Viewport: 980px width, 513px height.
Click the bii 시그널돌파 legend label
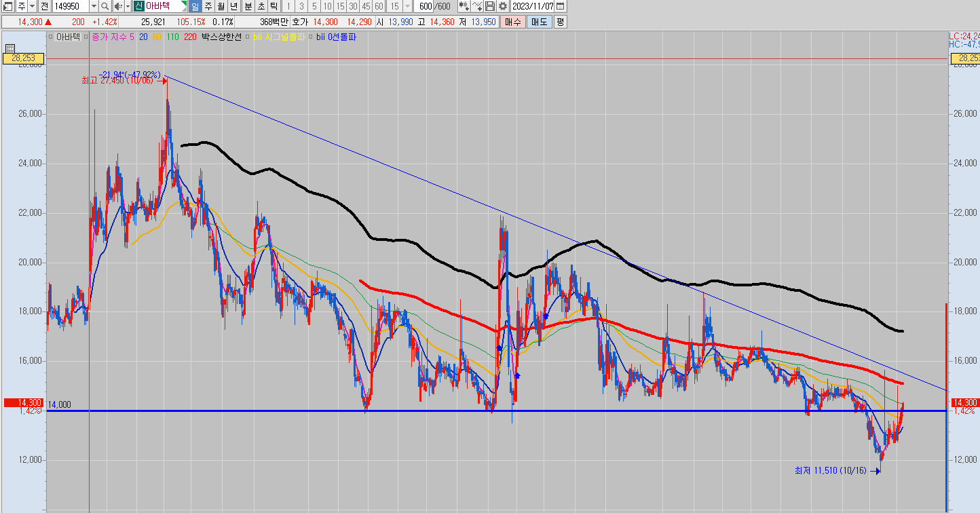click(x=279, y=37)
